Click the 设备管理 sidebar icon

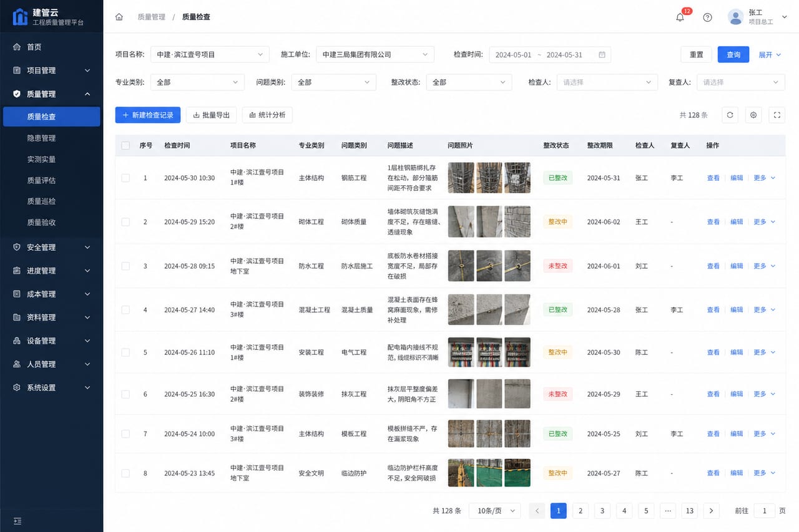pos(17,341)
